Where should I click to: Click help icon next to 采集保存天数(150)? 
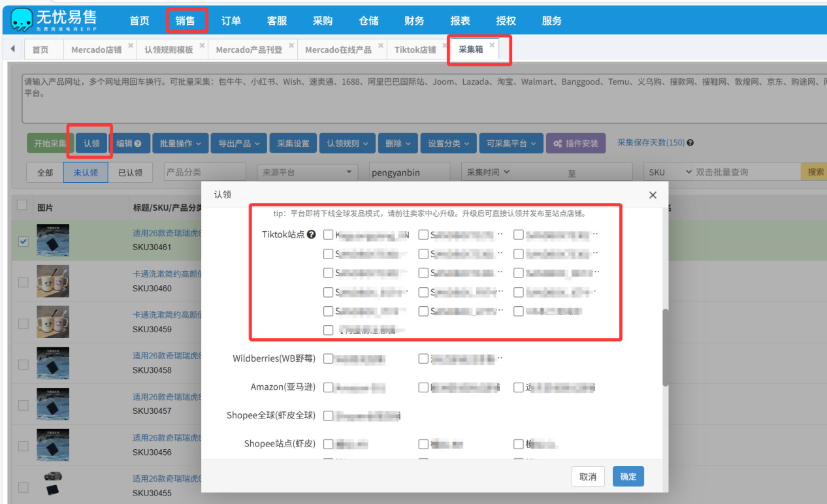coord(690,143)
